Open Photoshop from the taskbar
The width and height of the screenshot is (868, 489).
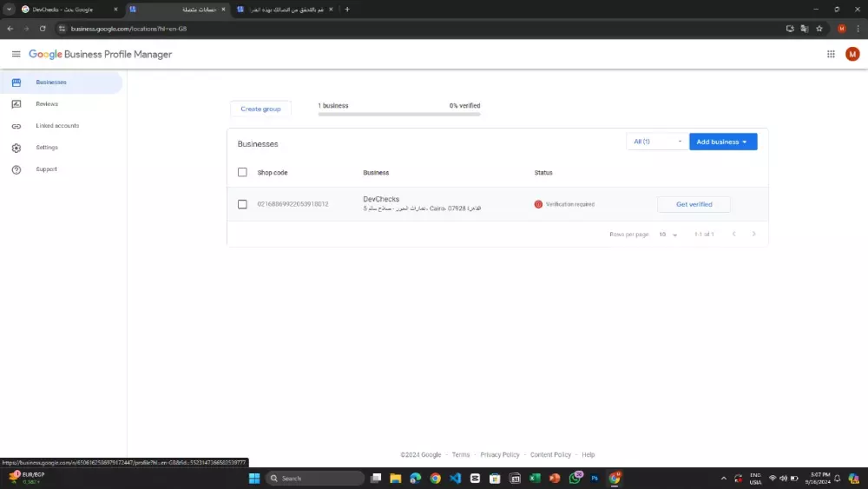coord(595,479)
